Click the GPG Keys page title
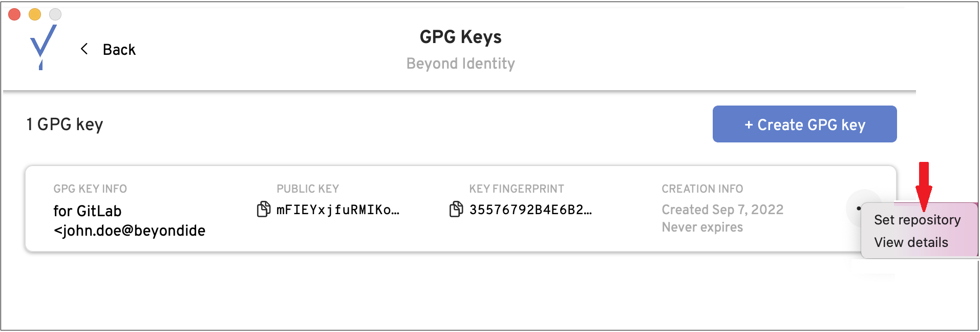This screenshot has width=980, height=332. pos(460,37)
